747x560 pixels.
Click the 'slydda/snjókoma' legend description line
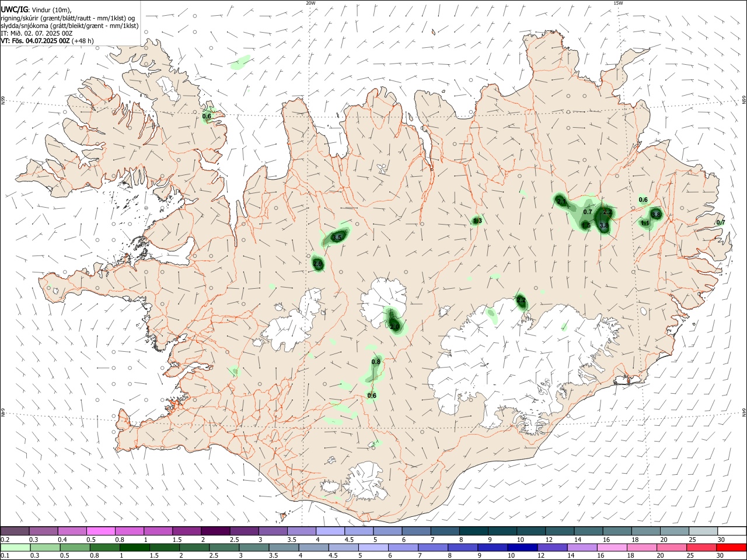(70, 26)
